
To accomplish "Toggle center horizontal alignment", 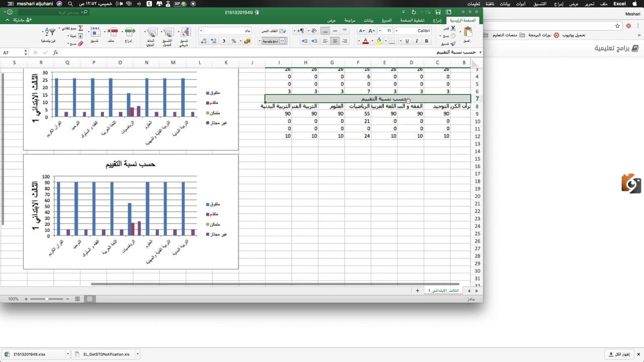I will (335, 41).
